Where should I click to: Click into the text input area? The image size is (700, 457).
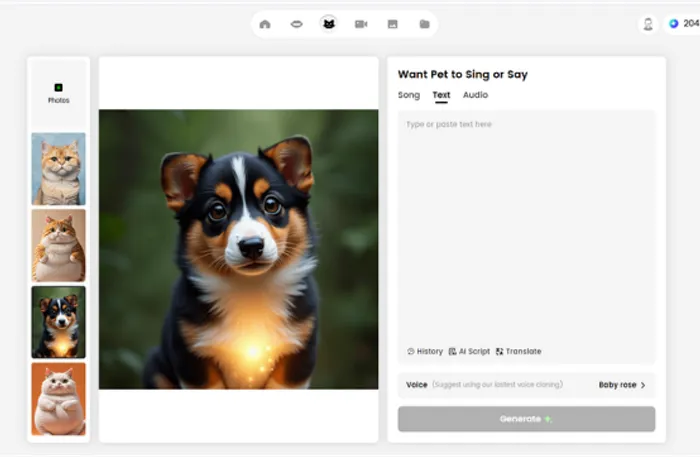coord(526,230)
